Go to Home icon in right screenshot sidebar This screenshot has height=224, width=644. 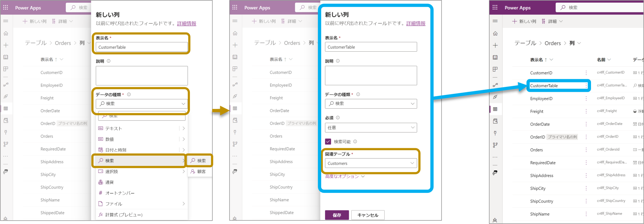click(495, 34)
